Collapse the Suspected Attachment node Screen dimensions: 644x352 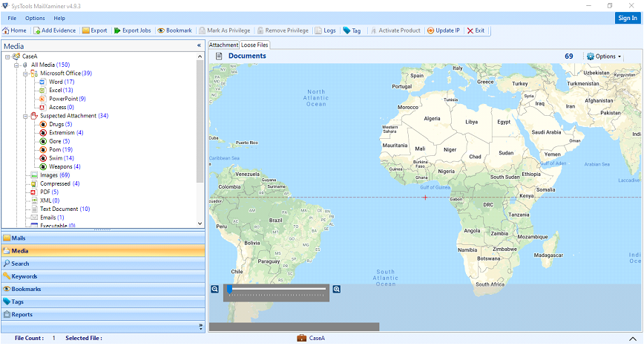click(x=25, y=116)
